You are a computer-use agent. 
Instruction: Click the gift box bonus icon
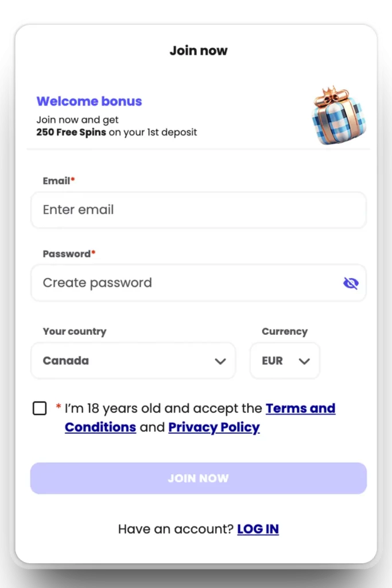[x=339, y=115]
